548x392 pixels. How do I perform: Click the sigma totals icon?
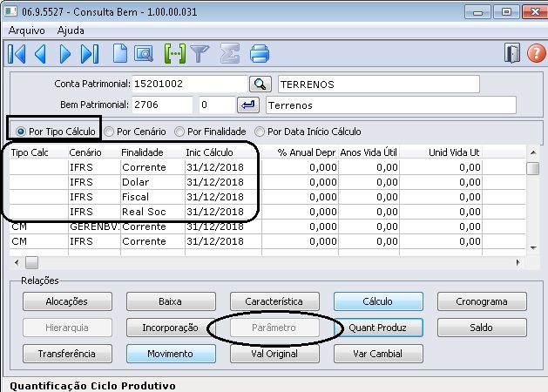(x=230, y=53)
